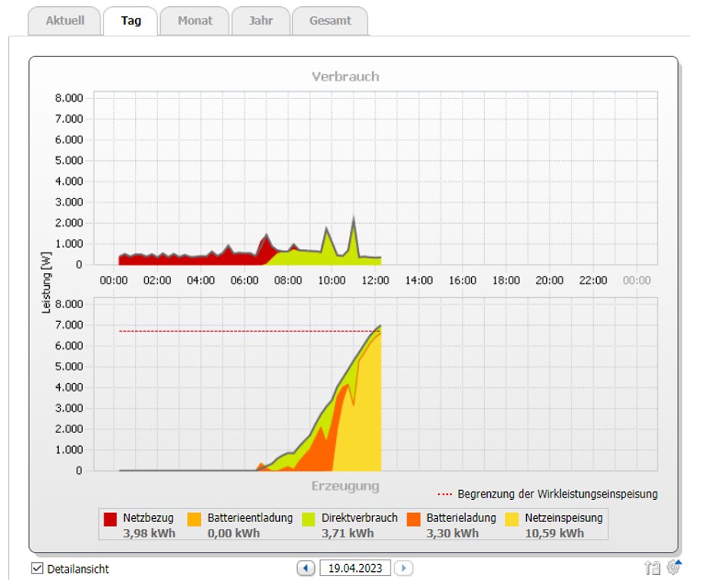Click the active Tag tab
Screen dimensions: 715x588
click(x=130, y=21)
